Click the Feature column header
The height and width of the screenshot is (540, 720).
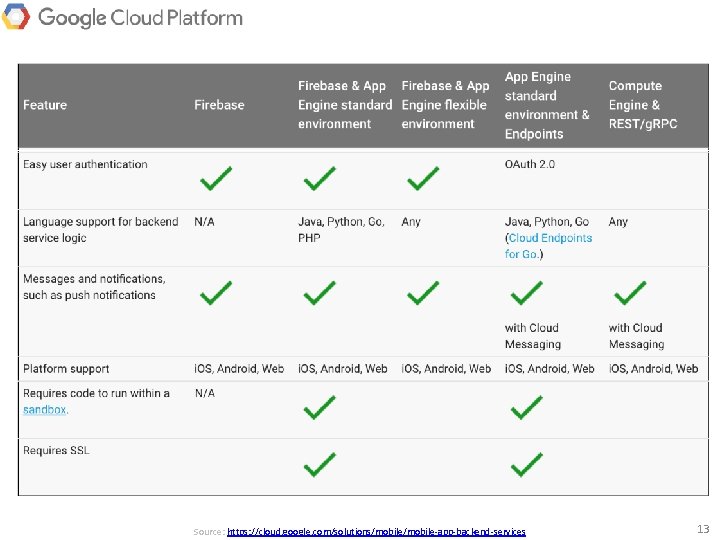45,105
